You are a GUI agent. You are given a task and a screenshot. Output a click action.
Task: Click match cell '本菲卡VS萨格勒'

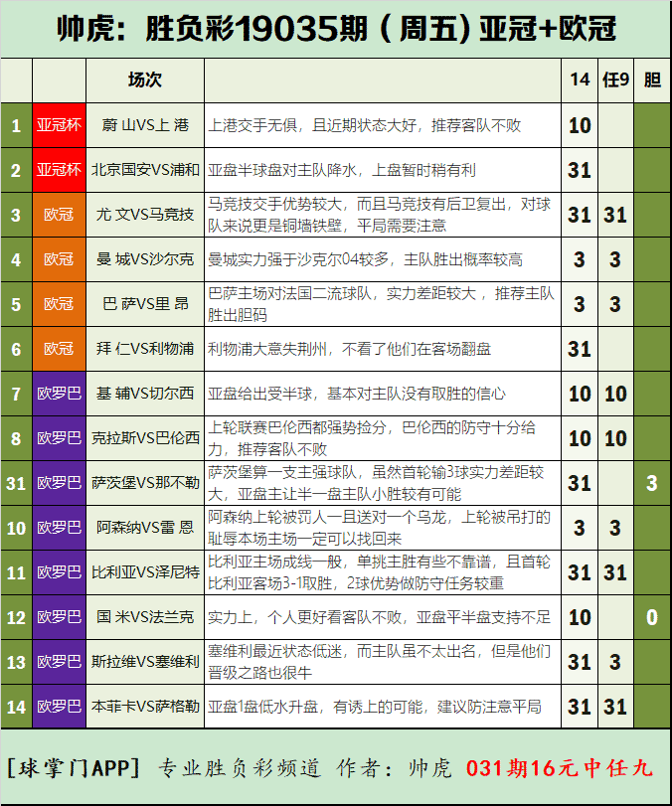point(145,707)
